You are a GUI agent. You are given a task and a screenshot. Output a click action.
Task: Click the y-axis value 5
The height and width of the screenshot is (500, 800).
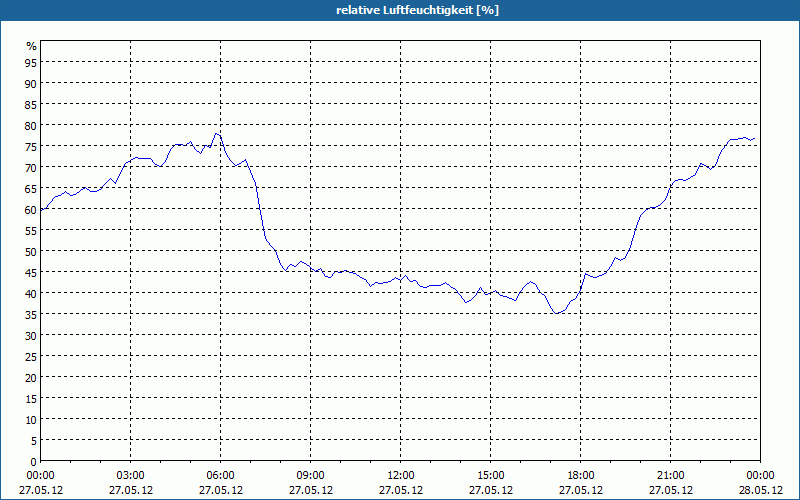pyautogui.click(x=34, y=441)
